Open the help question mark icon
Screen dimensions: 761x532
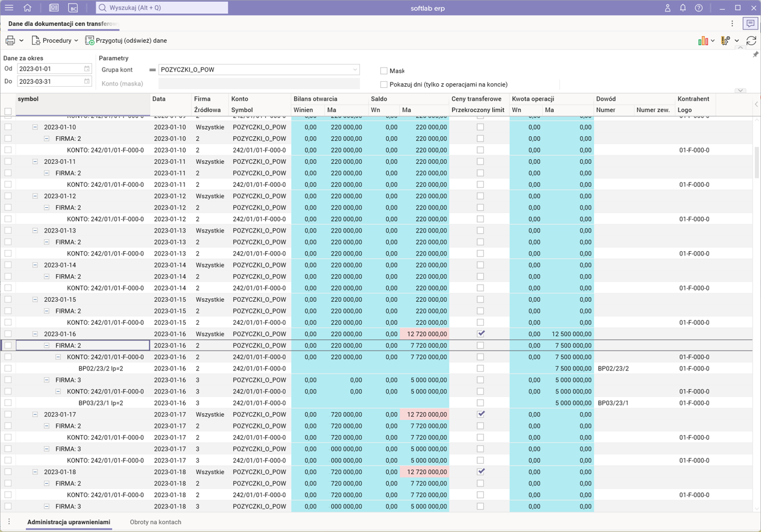click(x=698, y=8)
